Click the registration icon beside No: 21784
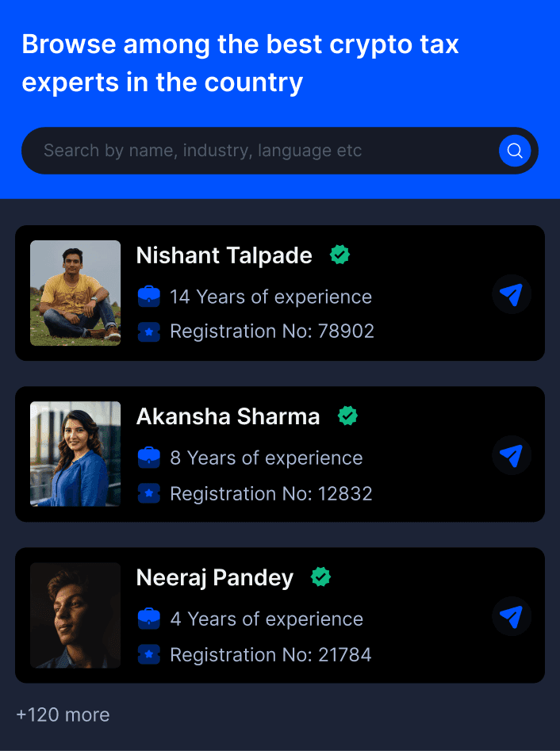560x751 pixels. 149,654
